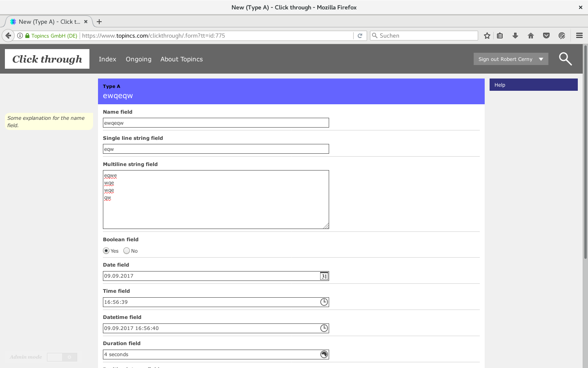Click the site search magnifier icon
This screenshot has height=368, width=588.
pyautogui.click(x=565, y=59)
